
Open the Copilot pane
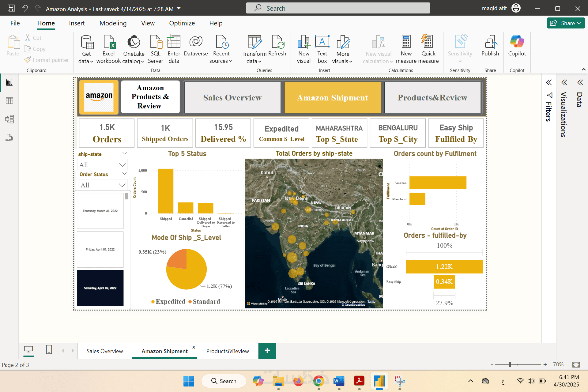pos(517,46)
